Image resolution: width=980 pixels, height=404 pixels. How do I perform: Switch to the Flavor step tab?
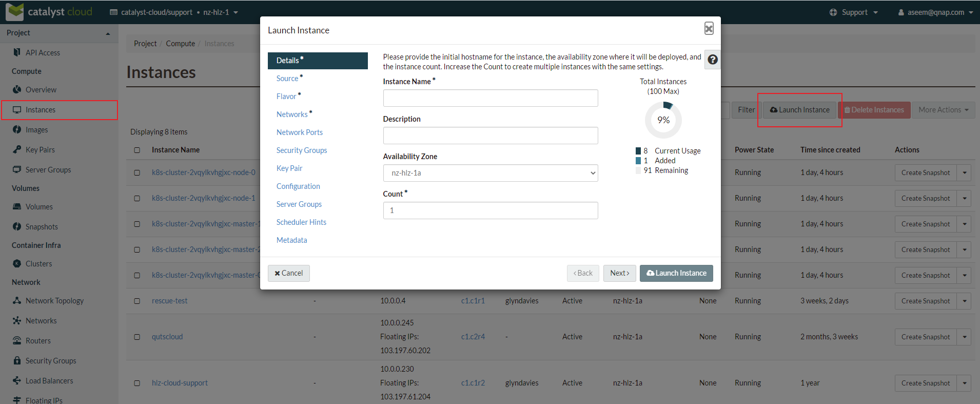(286, 97)
